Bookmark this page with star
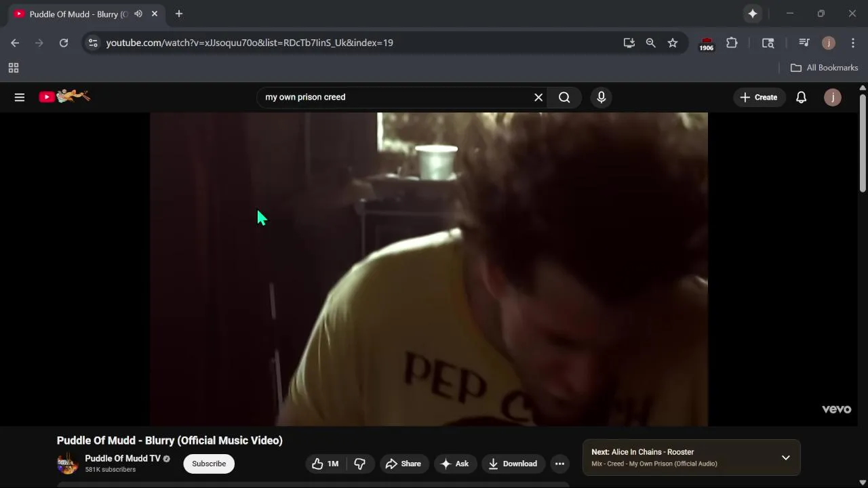Image resolution: width=868 pixels, height=488 pixels. (673, 43)
